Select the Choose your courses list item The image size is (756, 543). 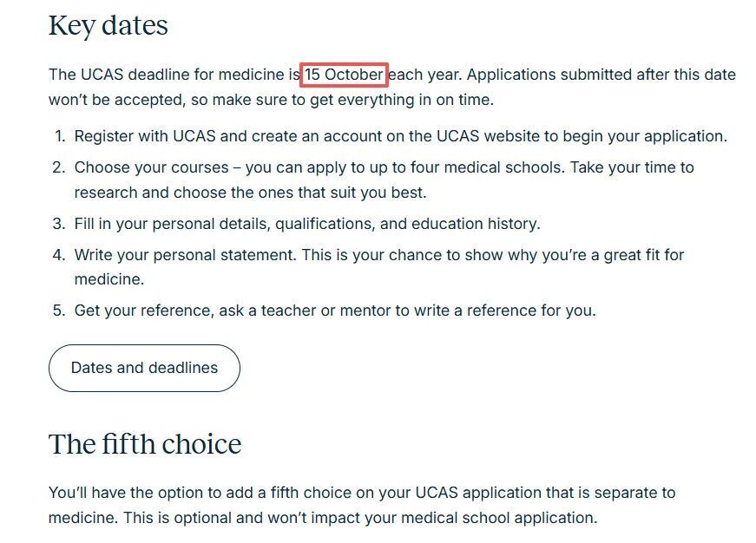coord(384,167)
